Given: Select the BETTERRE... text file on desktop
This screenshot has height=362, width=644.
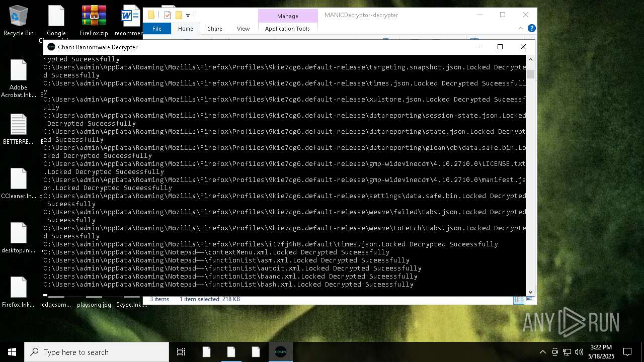Looking at the screenshot, I should click(x=19, y=129).
